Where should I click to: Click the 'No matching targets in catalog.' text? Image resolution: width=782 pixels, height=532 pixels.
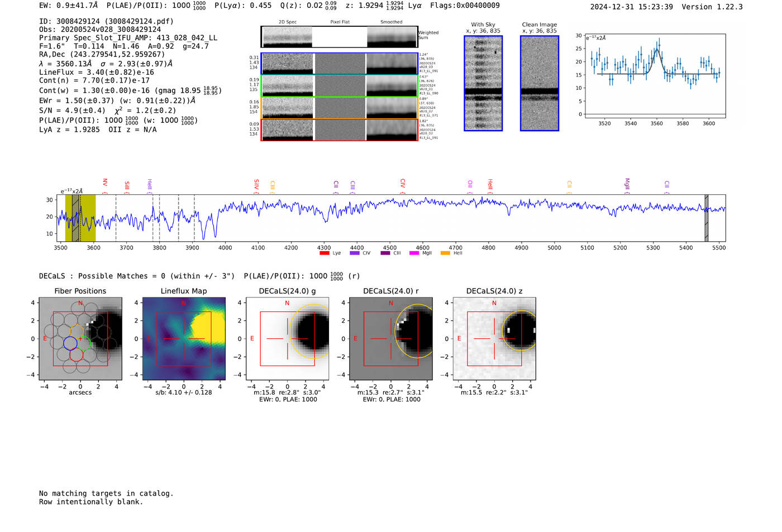pos(106,493)
